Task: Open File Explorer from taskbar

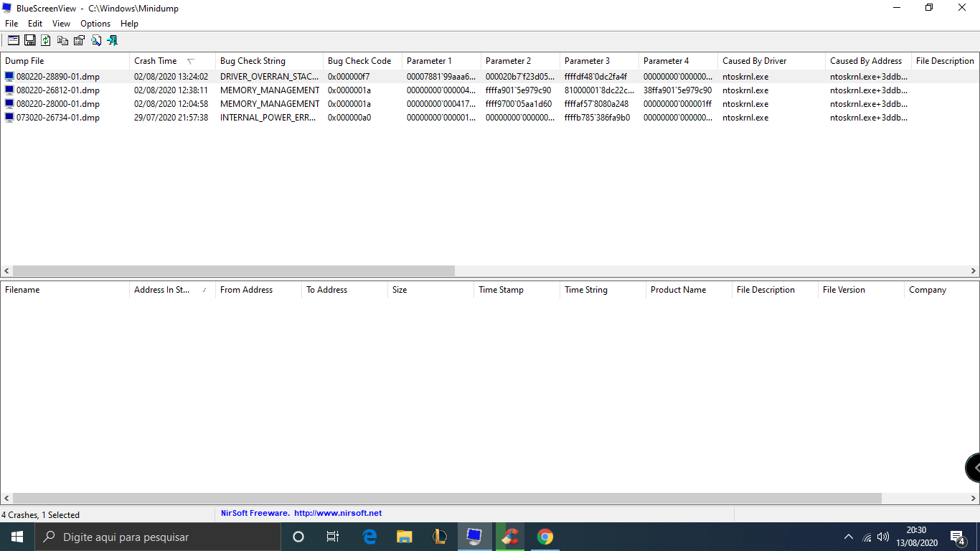Action: [x=405, y=537]
